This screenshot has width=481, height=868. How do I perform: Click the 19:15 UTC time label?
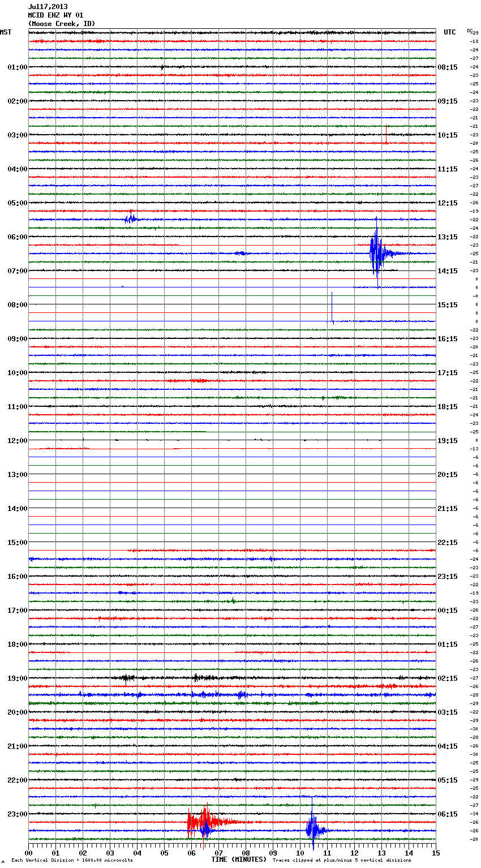448,441
